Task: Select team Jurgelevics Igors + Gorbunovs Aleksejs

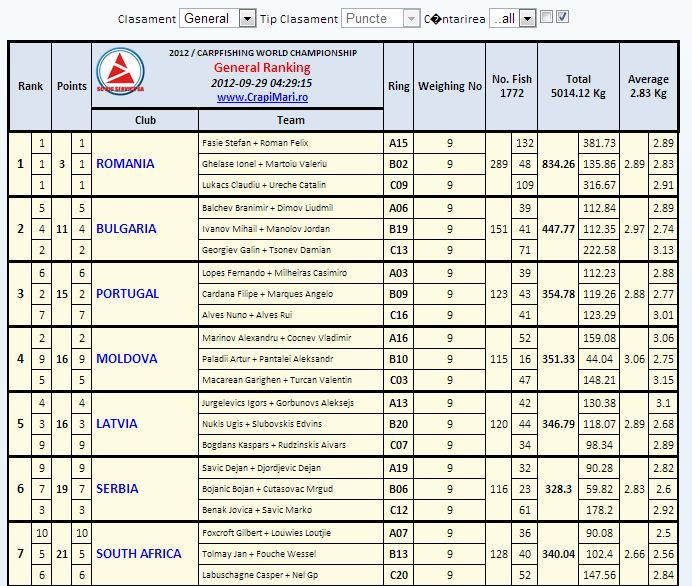Action: (278, 403)
